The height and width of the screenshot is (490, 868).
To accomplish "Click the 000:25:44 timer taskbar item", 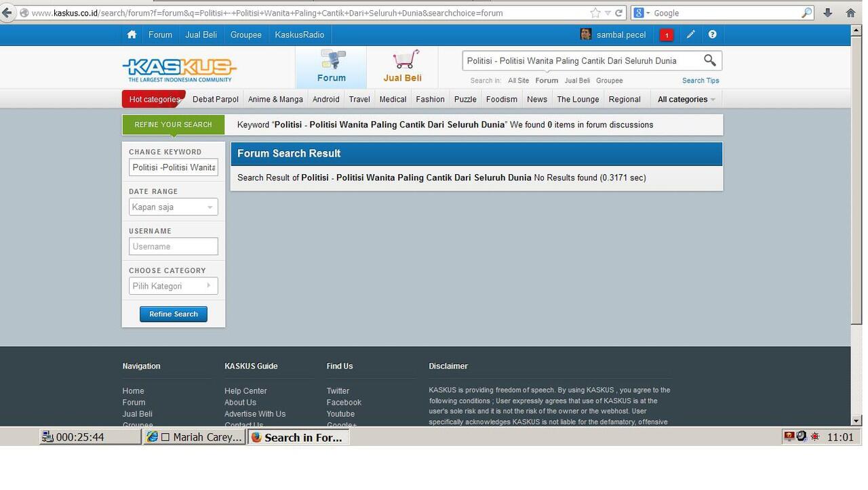I will (90, 437).
